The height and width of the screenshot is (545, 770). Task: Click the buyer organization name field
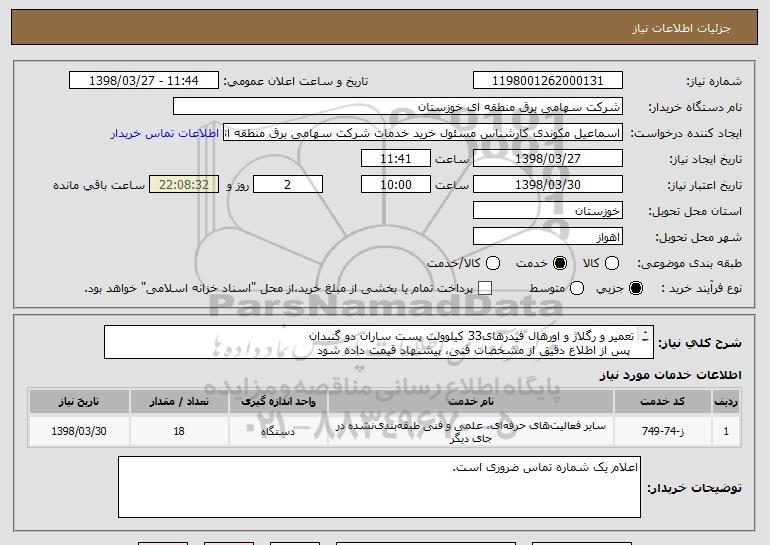click(x=397, y=107)
